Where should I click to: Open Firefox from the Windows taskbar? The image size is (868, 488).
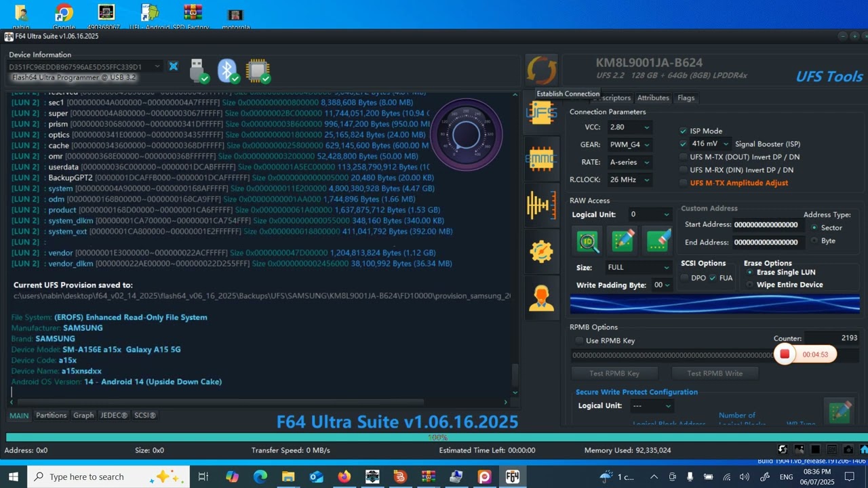(344, 476)
